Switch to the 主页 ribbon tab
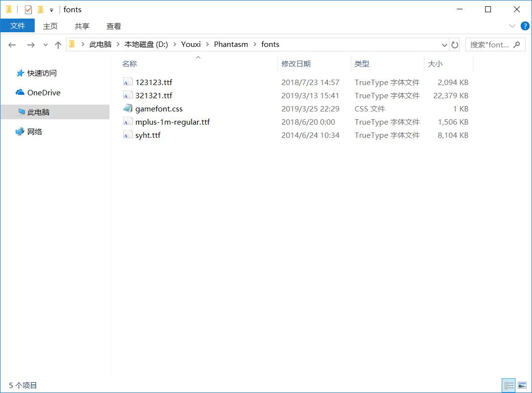532x393 pixels. point(50,26)
